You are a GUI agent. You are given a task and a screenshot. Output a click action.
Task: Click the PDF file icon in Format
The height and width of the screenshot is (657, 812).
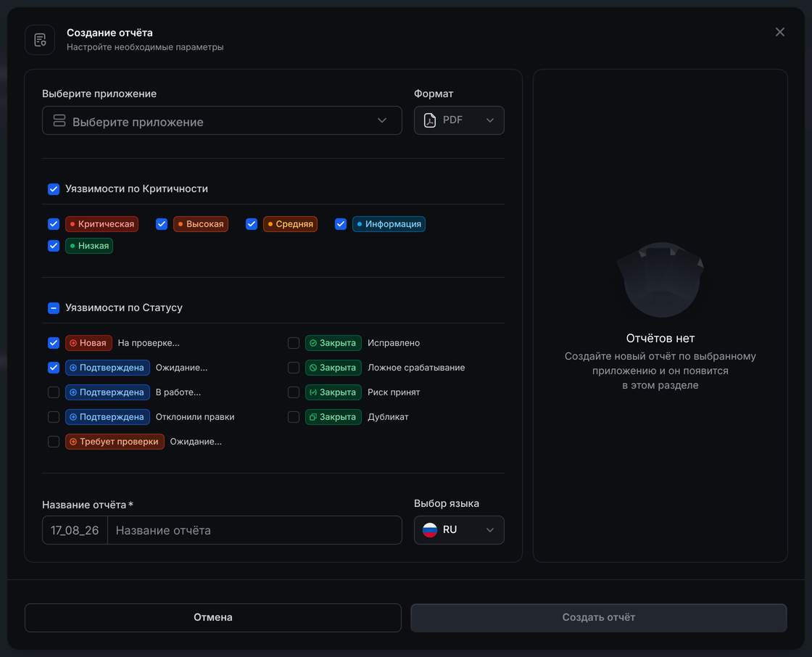(430, 120)
